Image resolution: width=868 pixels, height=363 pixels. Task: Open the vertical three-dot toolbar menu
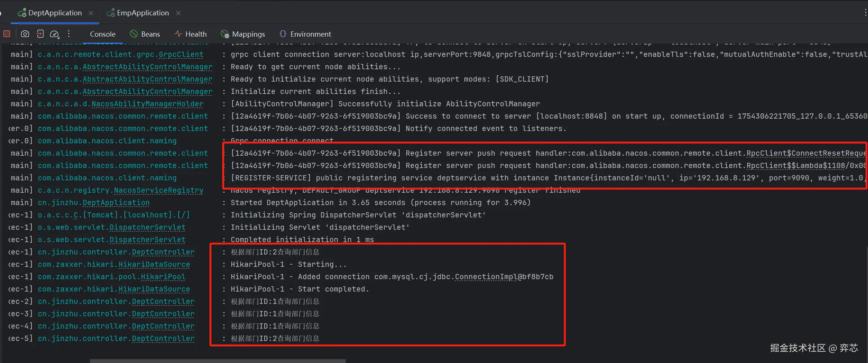[69, 34]
